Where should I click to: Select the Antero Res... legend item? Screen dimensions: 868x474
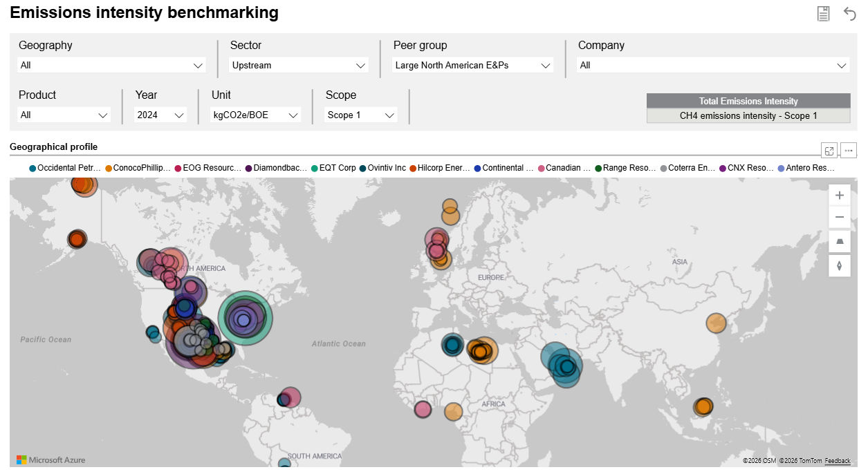pos(806,168)
